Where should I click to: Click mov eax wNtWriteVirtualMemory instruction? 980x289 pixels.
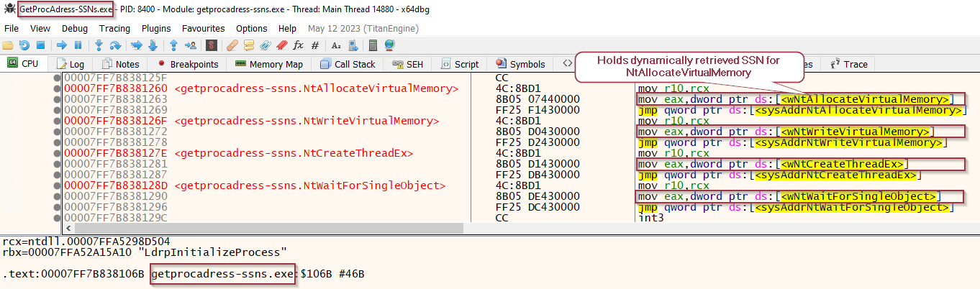[786, 132]
